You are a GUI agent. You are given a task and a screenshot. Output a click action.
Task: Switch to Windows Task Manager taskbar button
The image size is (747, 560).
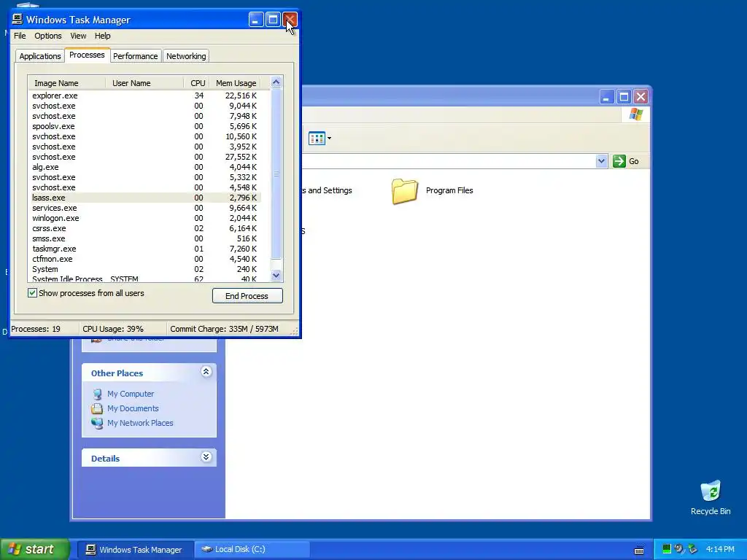click(x=135, y=550)
